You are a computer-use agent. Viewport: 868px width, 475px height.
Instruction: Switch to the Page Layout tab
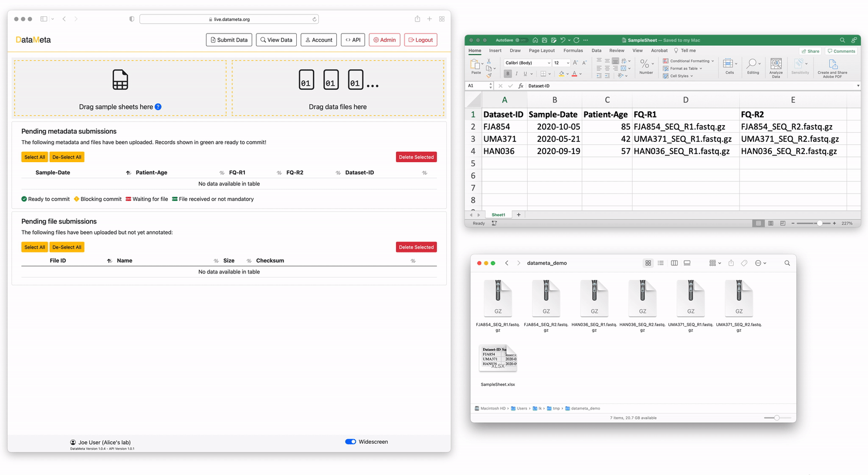542,51
